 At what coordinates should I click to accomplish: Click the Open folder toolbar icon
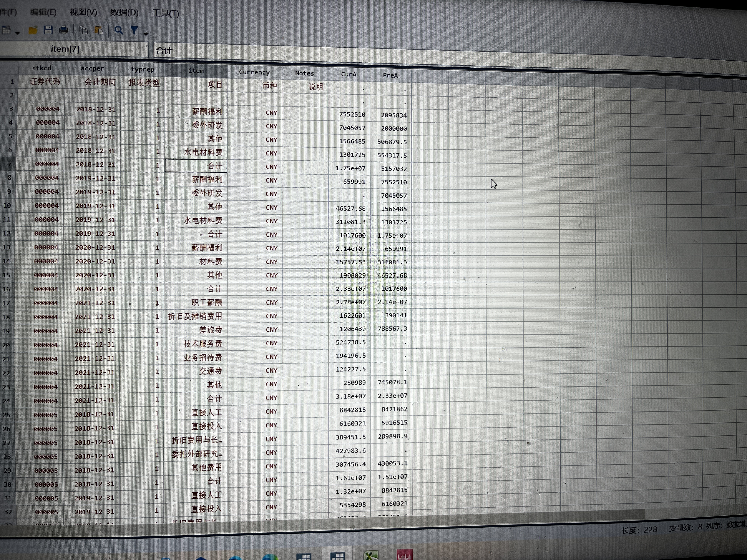click(x=33, y=31)
